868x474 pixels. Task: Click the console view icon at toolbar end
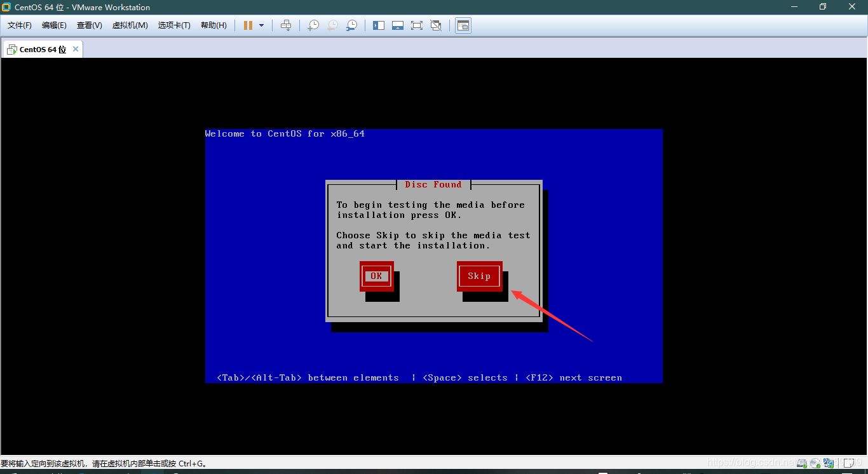click(x=463, y=25)
